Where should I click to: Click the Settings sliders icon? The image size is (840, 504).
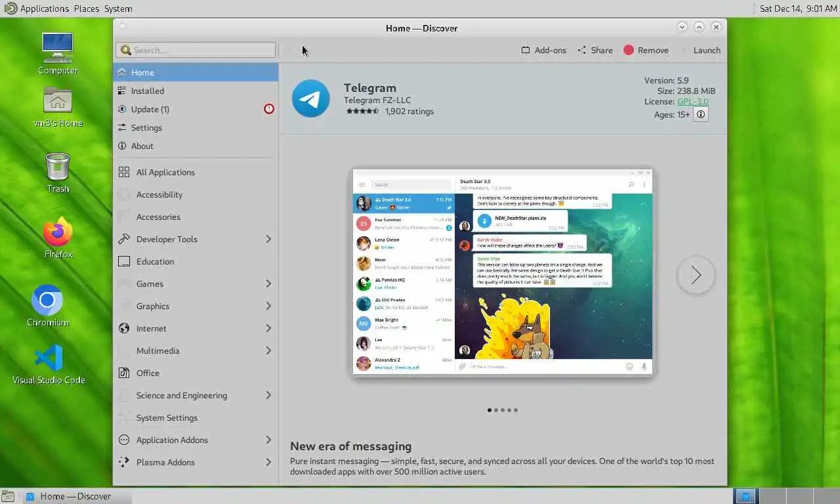pos(122,127)
